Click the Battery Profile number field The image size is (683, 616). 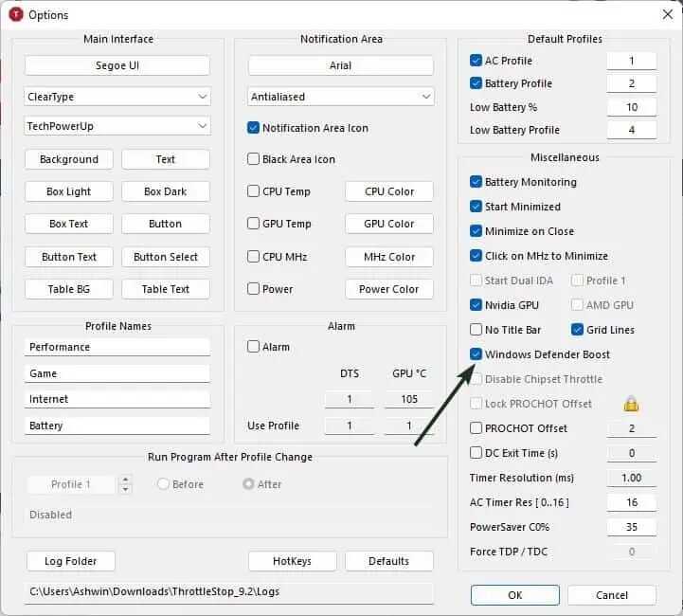point(631,83)
